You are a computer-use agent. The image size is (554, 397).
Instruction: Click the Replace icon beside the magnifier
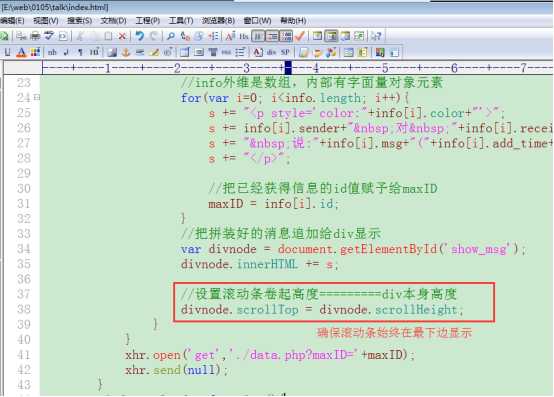coord(185,36)
